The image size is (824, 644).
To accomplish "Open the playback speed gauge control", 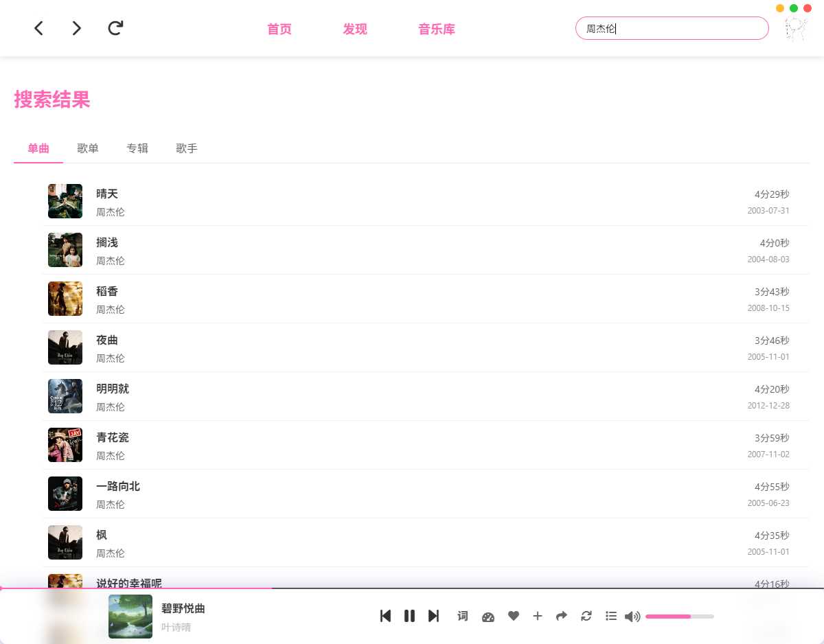I will coord(488,617).
